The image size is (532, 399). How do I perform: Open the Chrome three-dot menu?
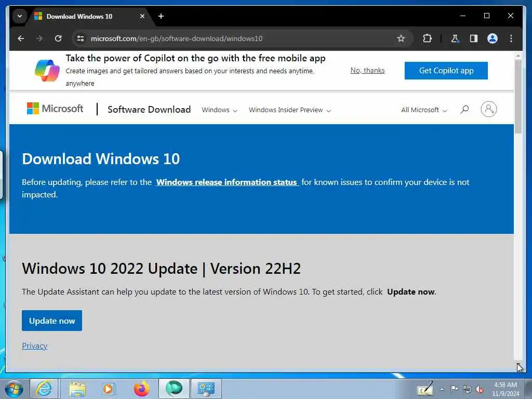pos(511,38)
